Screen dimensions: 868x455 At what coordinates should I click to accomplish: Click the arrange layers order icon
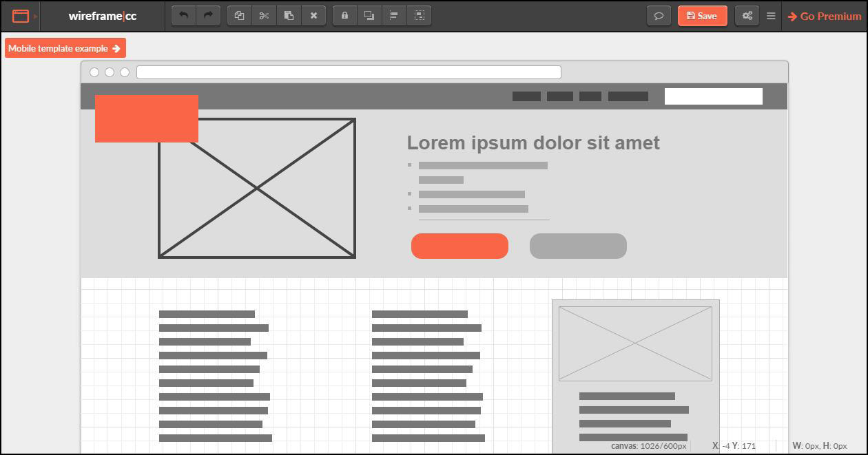(x=369, y=16)
